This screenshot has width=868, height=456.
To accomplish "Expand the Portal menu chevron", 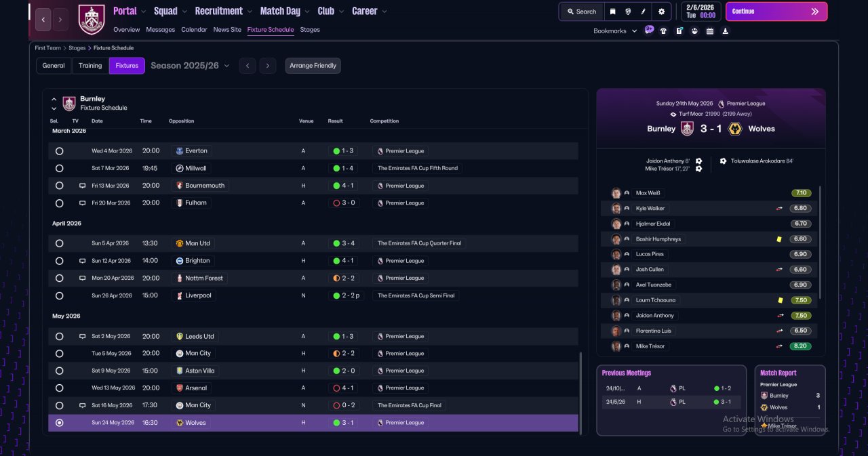I will [x=144, y=12].
